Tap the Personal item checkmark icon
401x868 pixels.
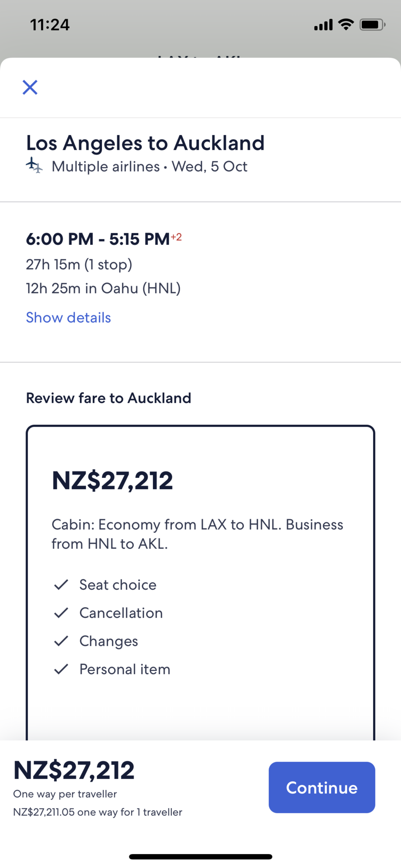point(61,669)
